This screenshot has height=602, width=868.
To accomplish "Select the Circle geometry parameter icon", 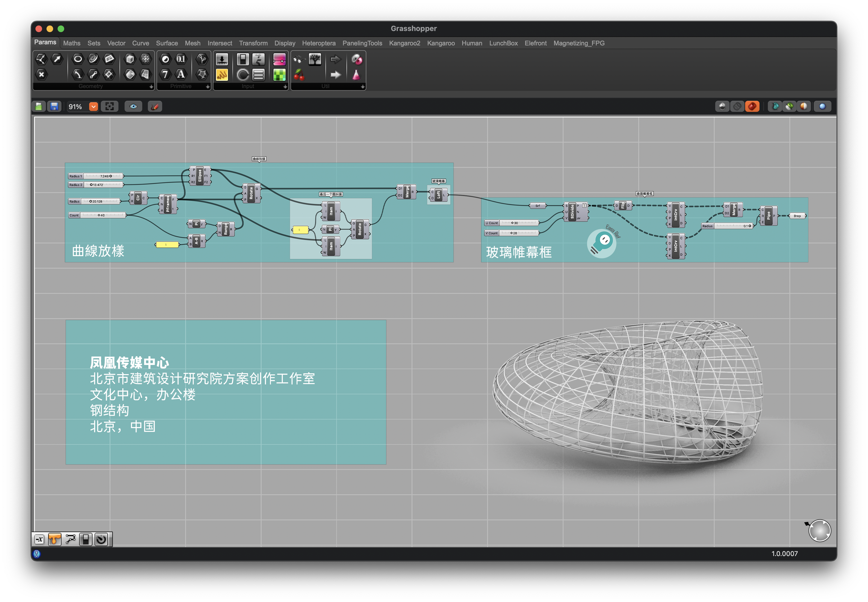I will [78, 59].
